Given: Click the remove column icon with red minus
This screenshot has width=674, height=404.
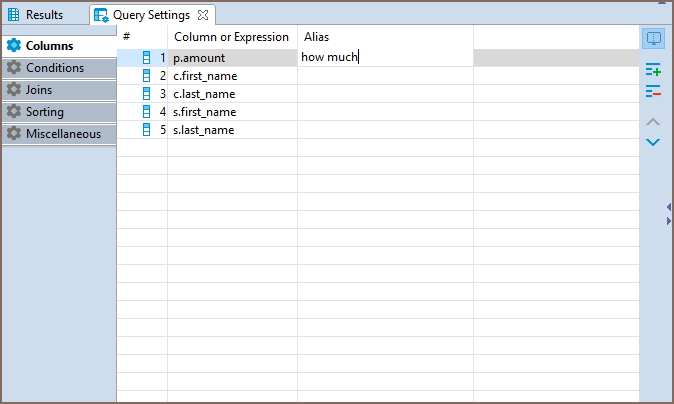Looking at the screenshot, I should [x=653, y=91].
